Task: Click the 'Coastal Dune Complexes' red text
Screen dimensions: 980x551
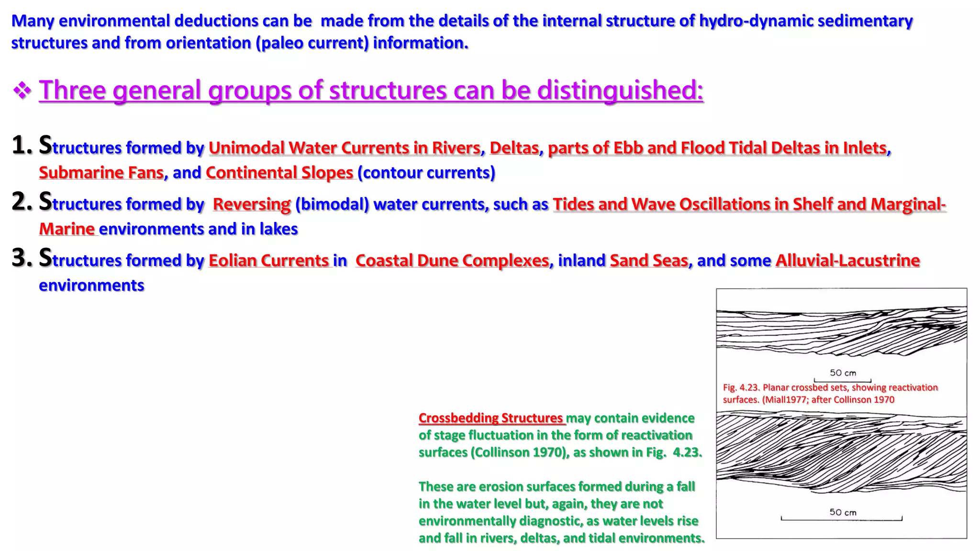Action: click(452, 261)
